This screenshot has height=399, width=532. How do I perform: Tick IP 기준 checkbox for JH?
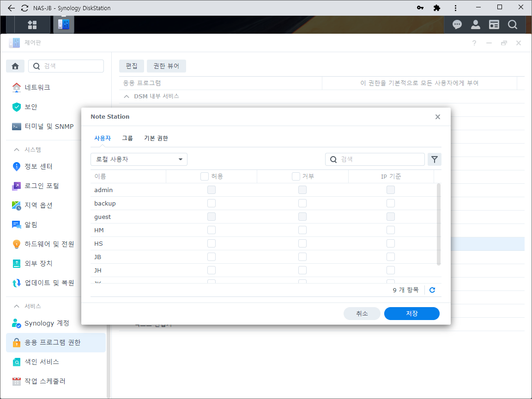[391, 271]
